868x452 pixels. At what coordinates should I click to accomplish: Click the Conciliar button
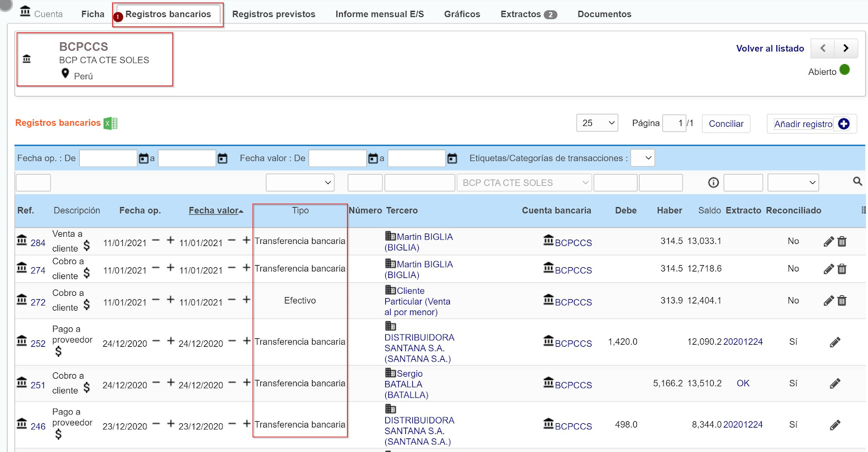726,124
